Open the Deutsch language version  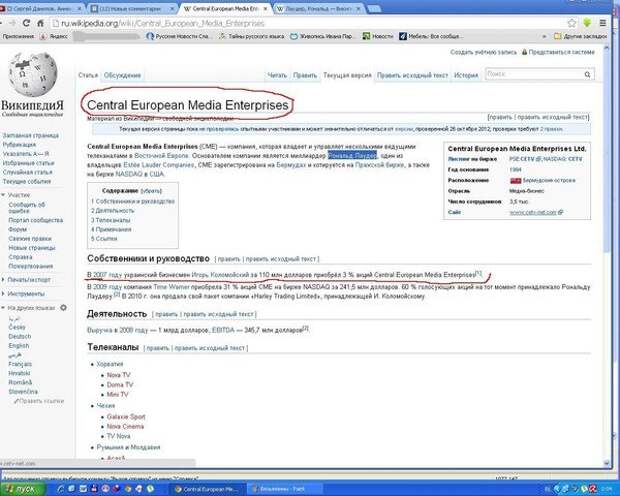pos(20,336)
